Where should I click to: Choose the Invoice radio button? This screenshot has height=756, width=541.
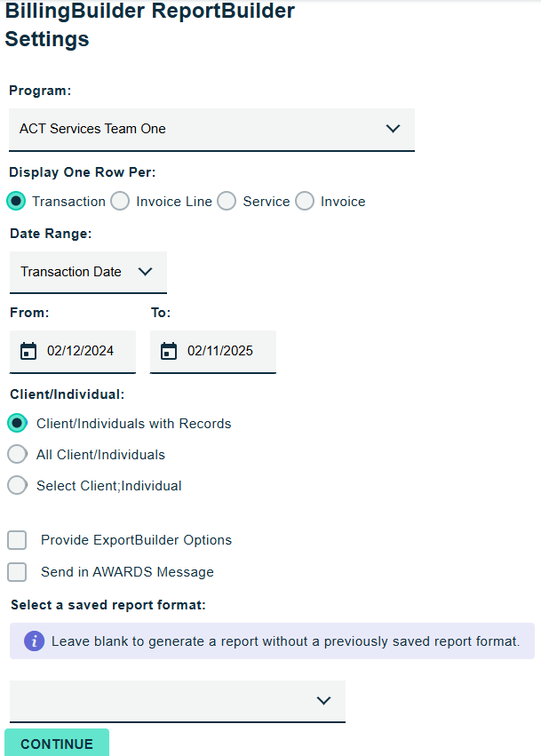tap(305, 202)
